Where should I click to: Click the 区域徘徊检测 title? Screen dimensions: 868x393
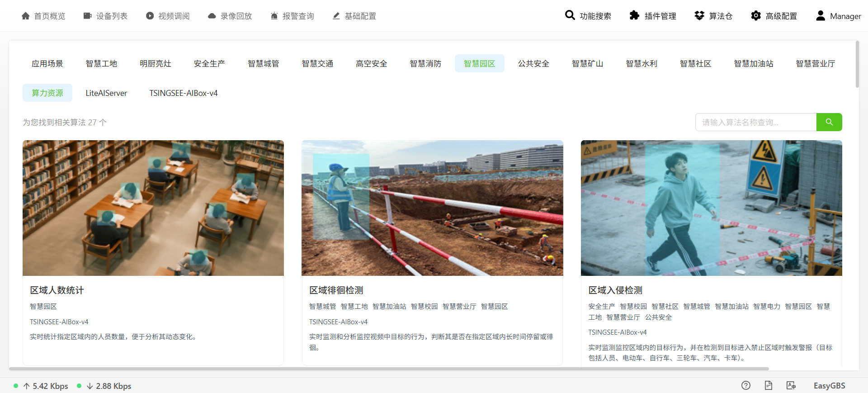pos(336,290)
